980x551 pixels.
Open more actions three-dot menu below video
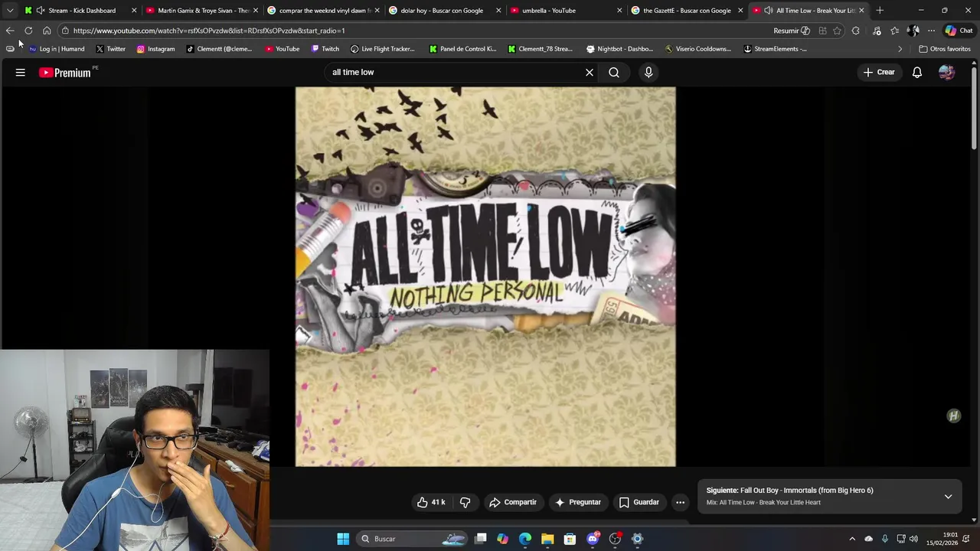click(x=680, y=503)
